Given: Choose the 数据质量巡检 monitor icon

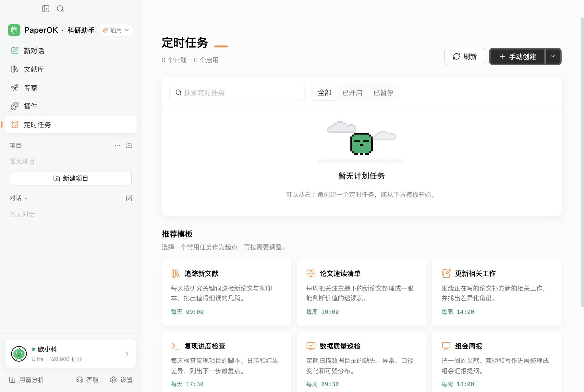Looking at the screenshot, I should pos(311,346).
